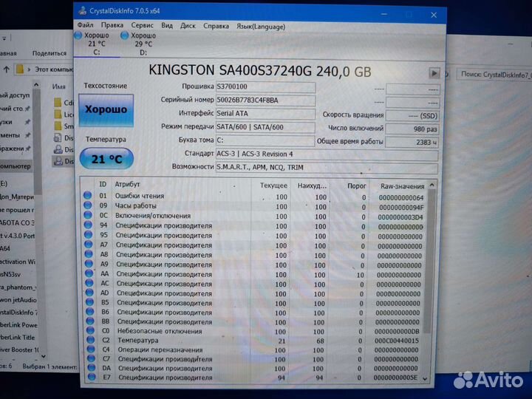Click the status icon for Ошибки чтения

[x=87, y=195]
